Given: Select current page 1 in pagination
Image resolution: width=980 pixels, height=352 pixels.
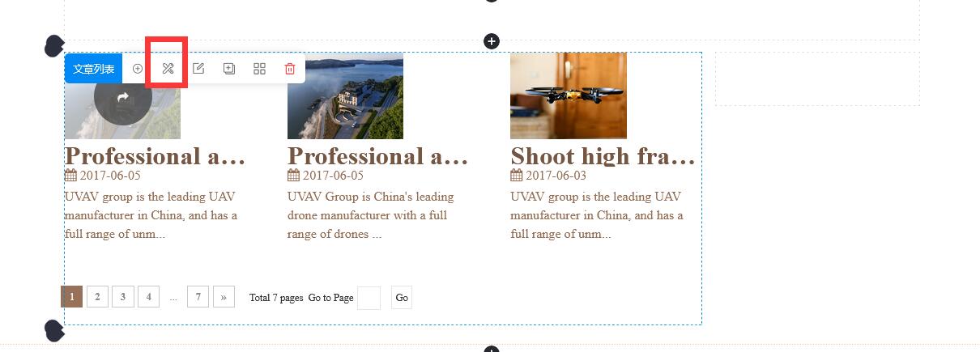Looking at the screenshot, I should (x=71, y=297).
